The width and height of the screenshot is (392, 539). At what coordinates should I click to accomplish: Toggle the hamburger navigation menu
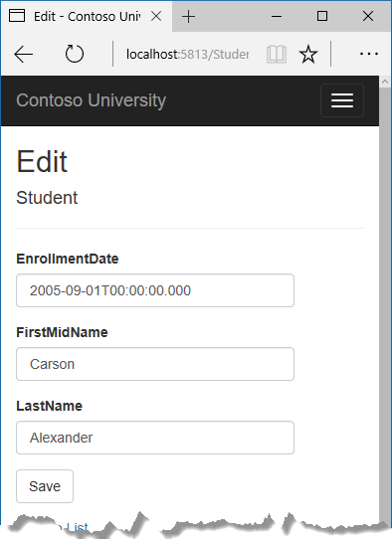[342, 100]
